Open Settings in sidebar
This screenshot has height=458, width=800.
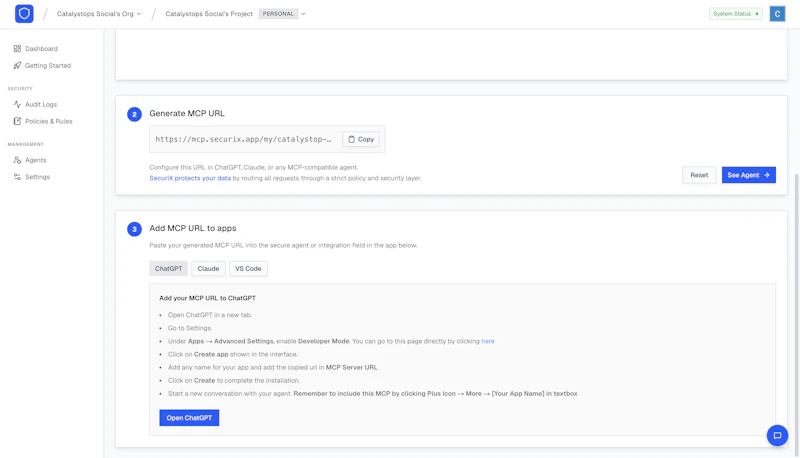pos(32,176)
